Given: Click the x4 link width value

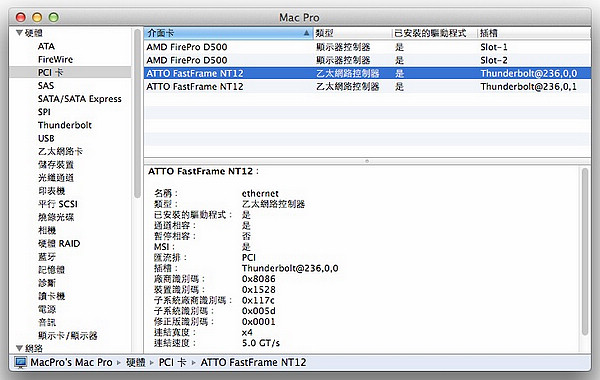Looking at the screenshot, I should click(x=247, y=332).
